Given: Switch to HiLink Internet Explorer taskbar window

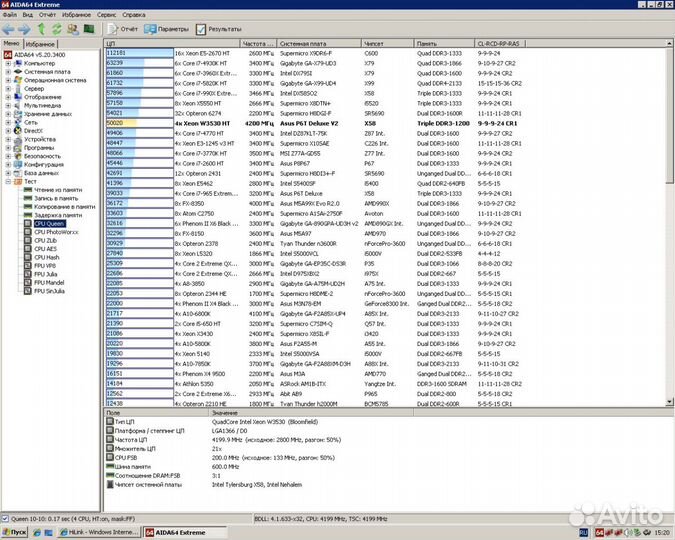Looking at the screenshot, I should (99, 532).
